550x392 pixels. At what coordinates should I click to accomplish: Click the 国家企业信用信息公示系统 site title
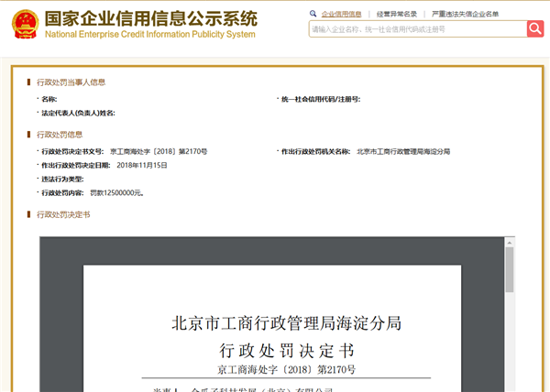coord(151,18)
